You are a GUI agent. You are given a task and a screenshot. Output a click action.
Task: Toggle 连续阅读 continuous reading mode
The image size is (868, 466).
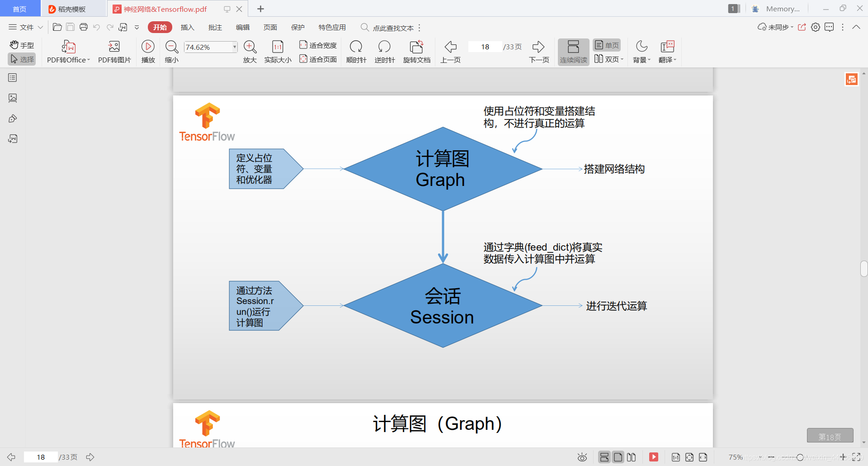pos(574,52)
